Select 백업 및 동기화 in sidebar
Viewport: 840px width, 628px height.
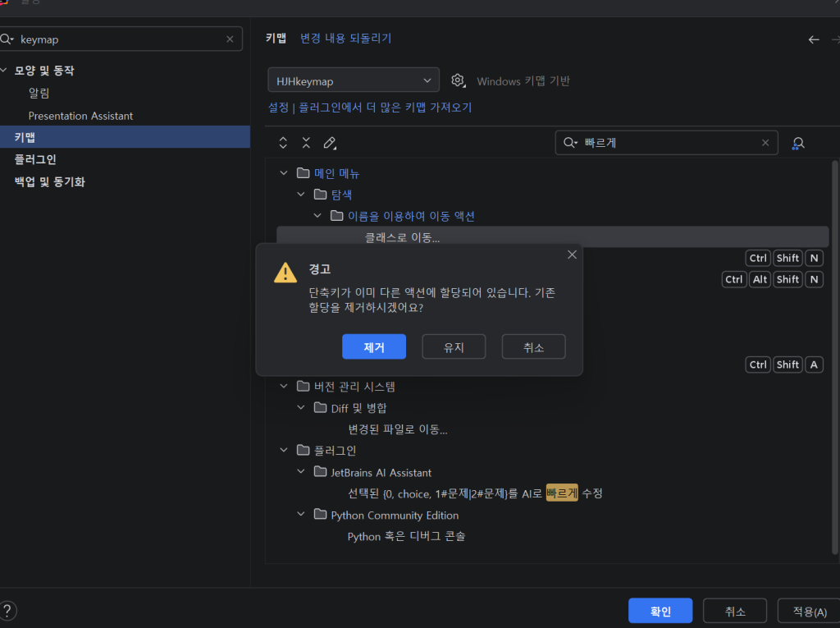pos(49,181)
